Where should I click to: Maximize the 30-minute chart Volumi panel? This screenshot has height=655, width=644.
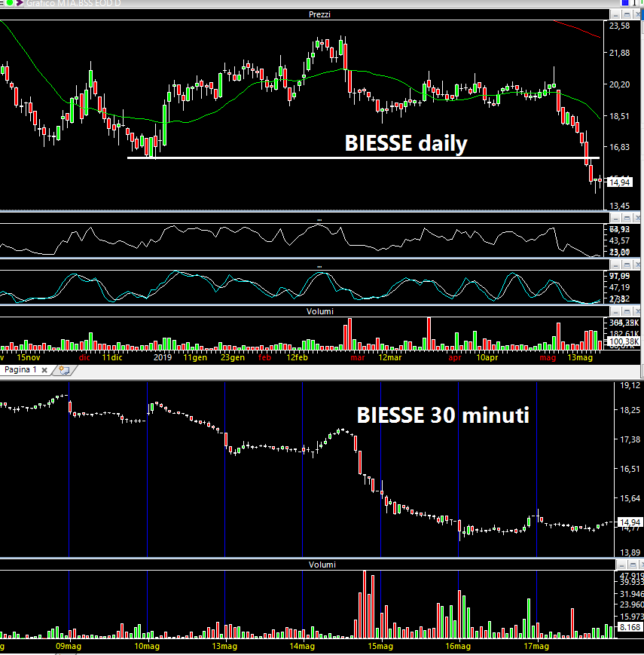[633, 565]
